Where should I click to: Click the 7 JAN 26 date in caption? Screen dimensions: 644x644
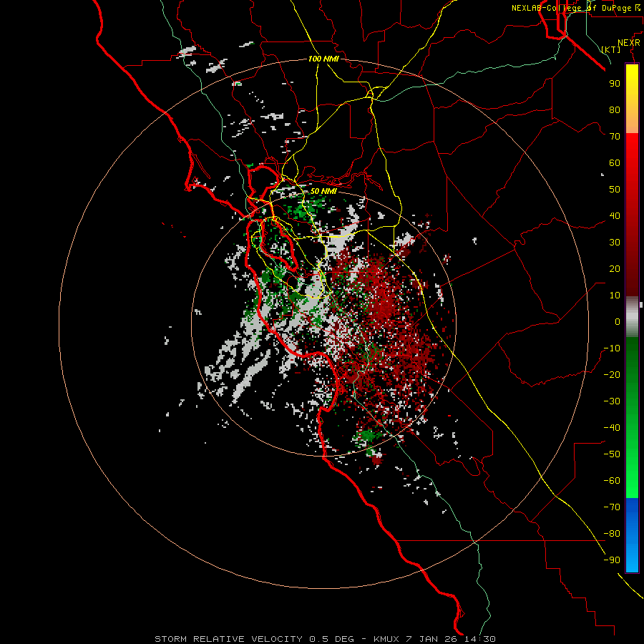click(x=433, y=639)
